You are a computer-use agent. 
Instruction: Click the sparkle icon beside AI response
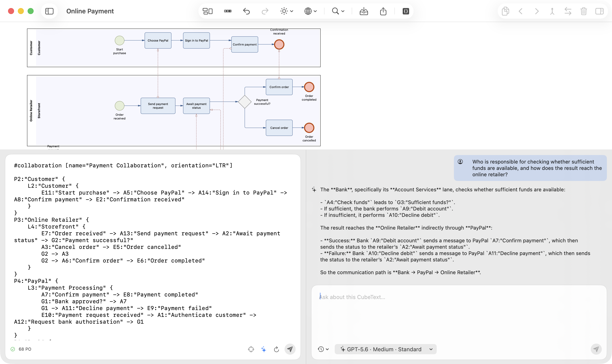tap(314, 189)
